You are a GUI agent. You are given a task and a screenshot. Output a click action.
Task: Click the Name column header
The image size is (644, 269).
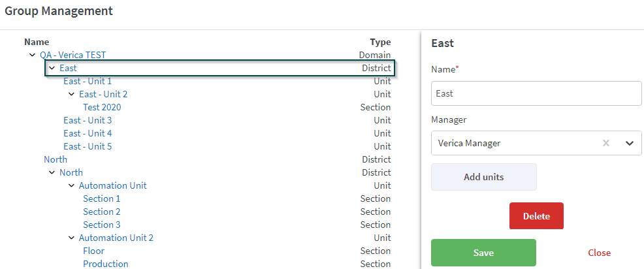[37, 42]
